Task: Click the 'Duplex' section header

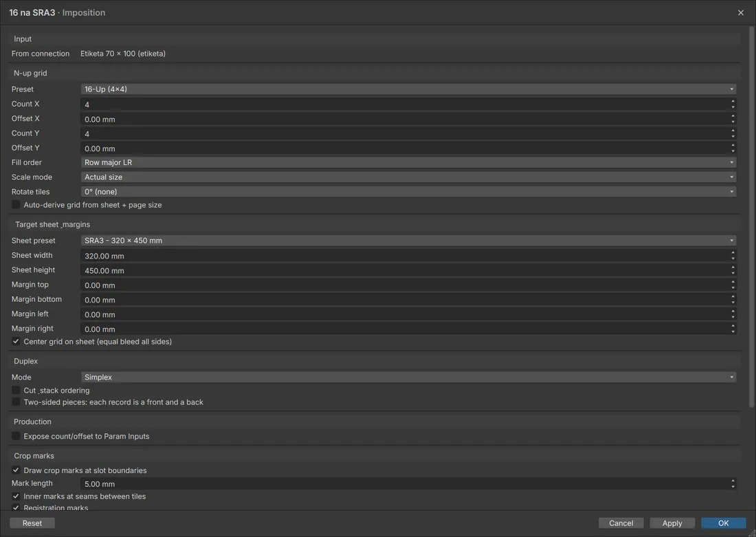Action: (25, 361)
